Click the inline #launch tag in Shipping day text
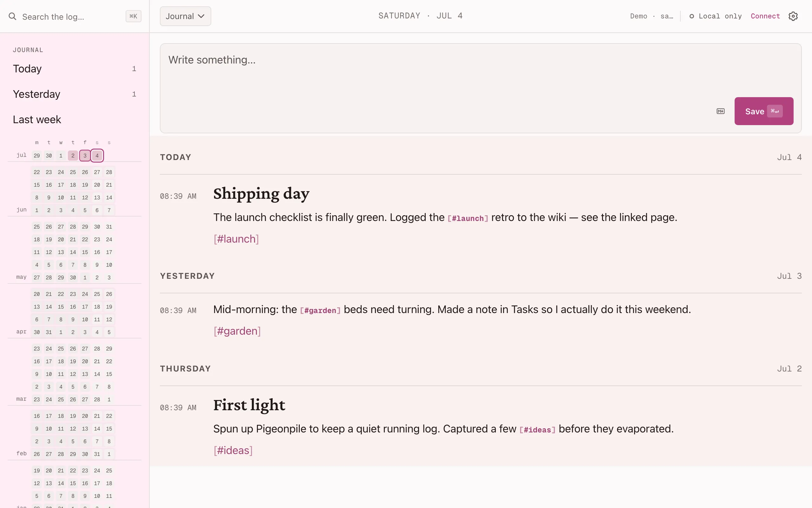812x508 pixels. (468, 218)
